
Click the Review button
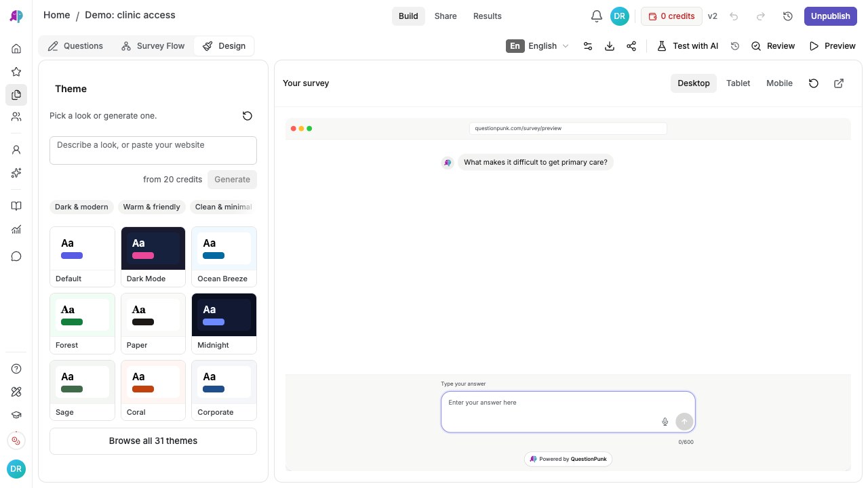[773, 46]
